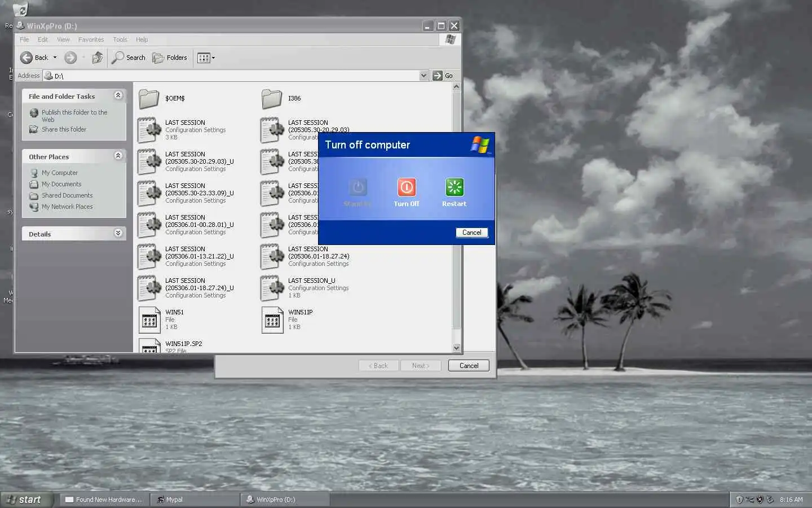Select the WIN51 file icon
This screenshot has width=812, height=508.
click(x=149, y=320)
